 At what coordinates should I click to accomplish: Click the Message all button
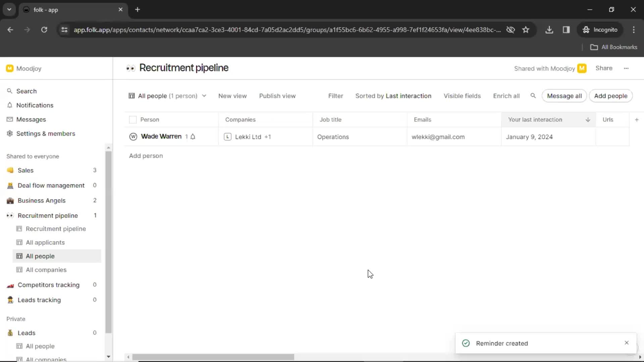564,96
